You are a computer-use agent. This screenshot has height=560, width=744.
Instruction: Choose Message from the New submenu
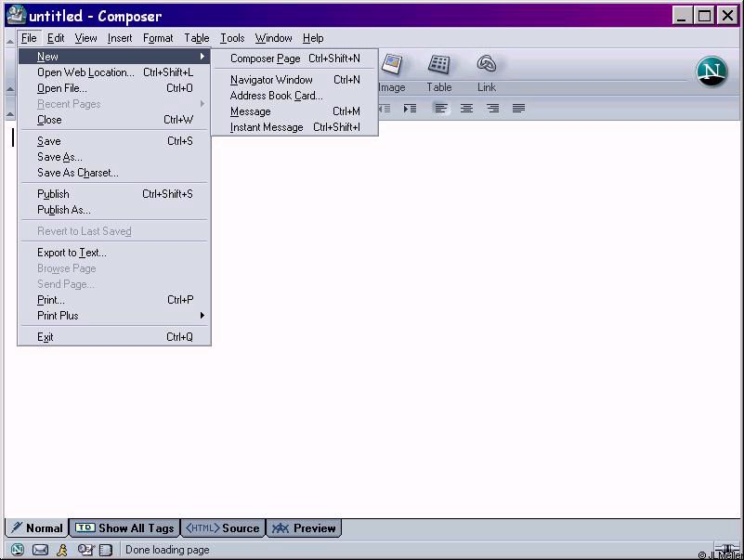pos(294,111)
